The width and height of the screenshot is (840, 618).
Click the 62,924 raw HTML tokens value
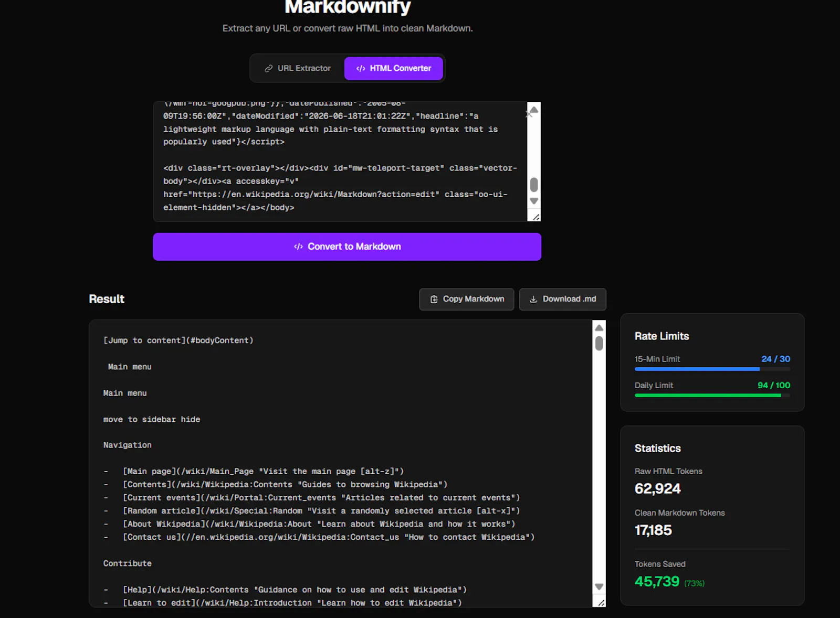[657, 489]
